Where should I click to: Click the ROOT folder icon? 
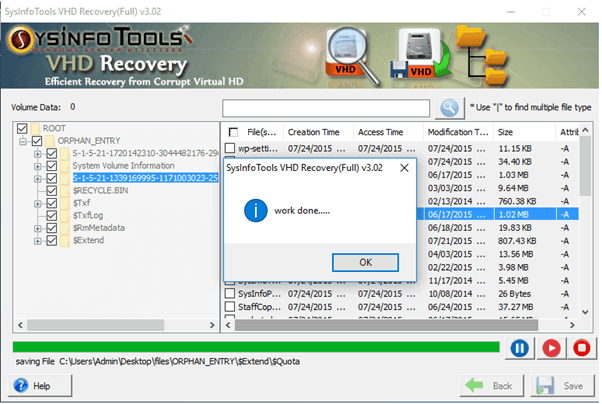35,128
